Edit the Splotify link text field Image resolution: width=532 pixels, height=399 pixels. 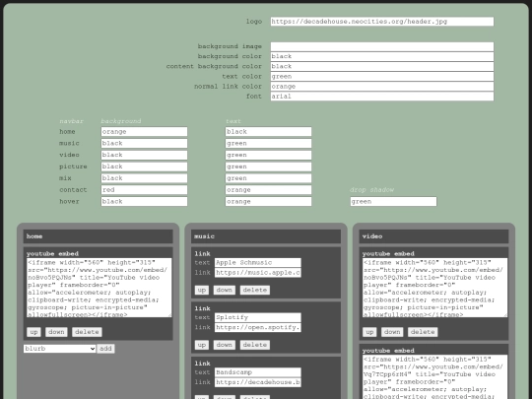click(x=258, y=317)
